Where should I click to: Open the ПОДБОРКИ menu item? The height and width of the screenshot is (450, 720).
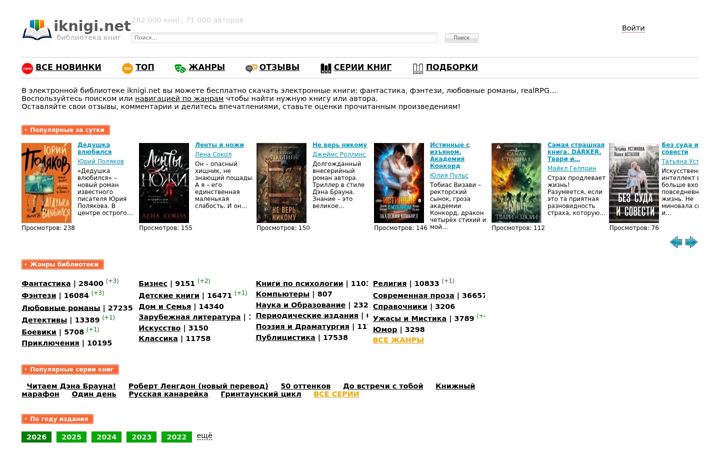pyautogui.click(x=452, y=67)
